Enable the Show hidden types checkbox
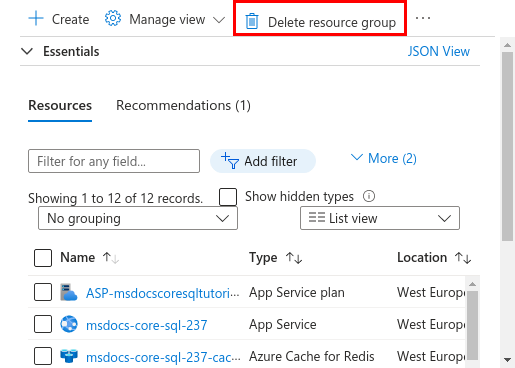Viewport: 515px width, 368px height. pyautogui.click(x=228, y=197)
